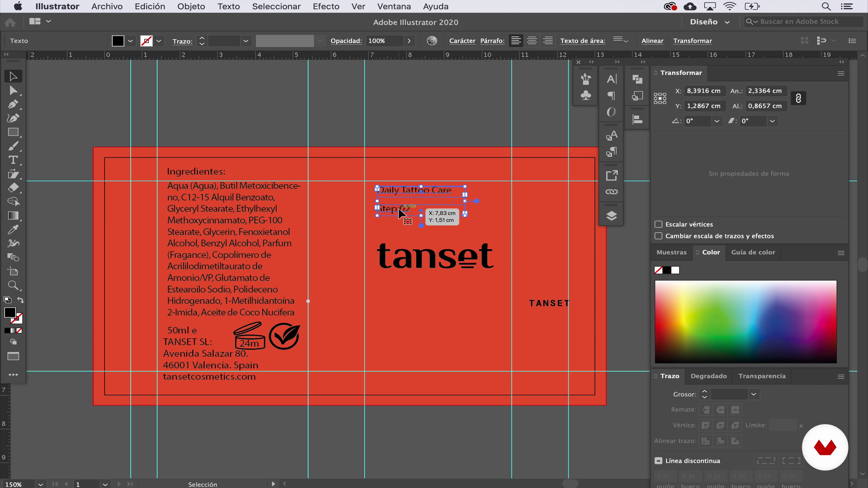This screenshot has width=868, height=488.
Task: Open the stroke color dropdown
Action: pyautogui.click(x=159, y=41)
